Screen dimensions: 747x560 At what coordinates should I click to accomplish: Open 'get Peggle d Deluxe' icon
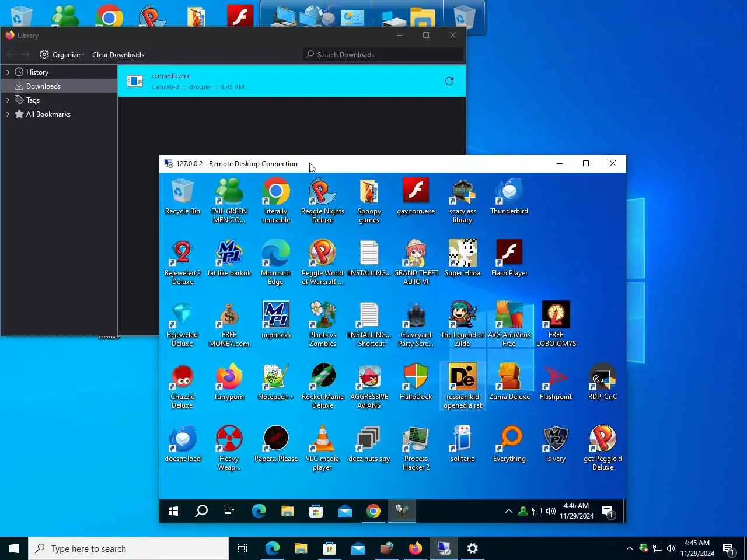[602, 448]
